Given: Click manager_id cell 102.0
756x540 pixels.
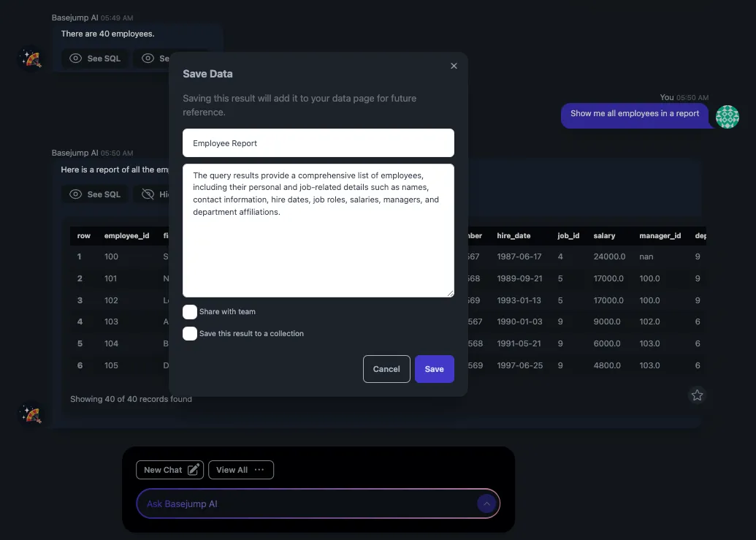Looking at the screenshot, I should [649, 322].
